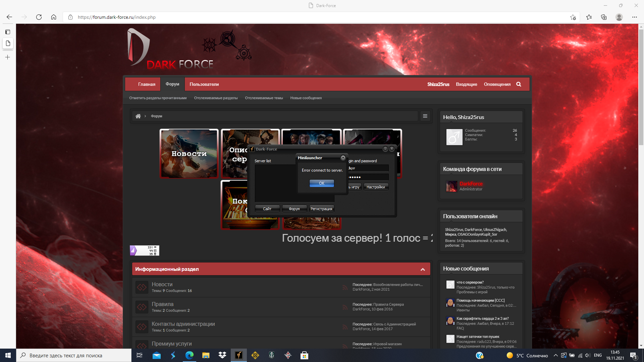The height and width of the screenshot is (362, 644).
Task: Open the Новости forum section
Action: coord(162,284)
